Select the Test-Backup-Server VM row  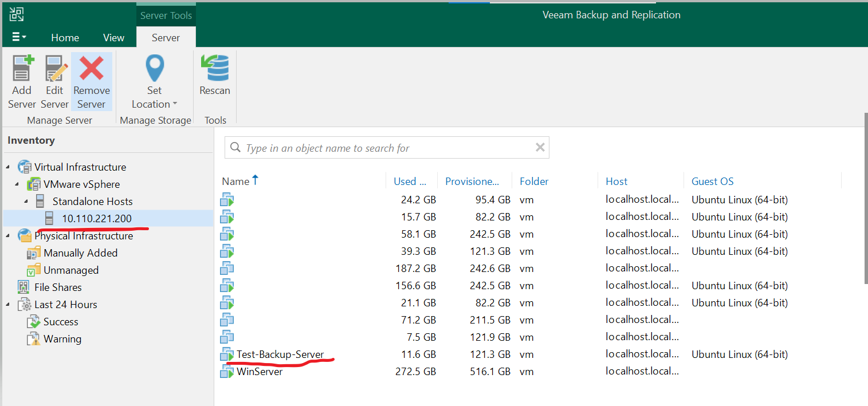pyautogui.click(x=280, y=354)
